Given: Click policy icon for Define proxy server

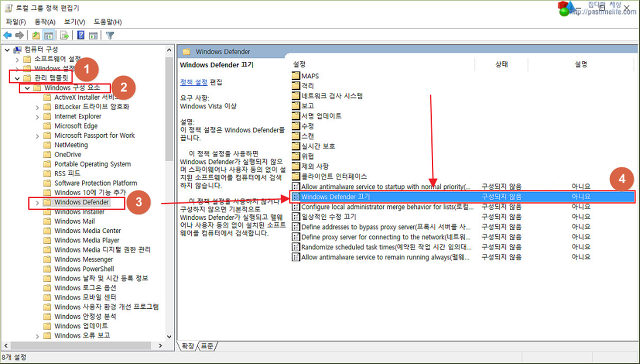Looking at the screenshot, I should point(296,237).
